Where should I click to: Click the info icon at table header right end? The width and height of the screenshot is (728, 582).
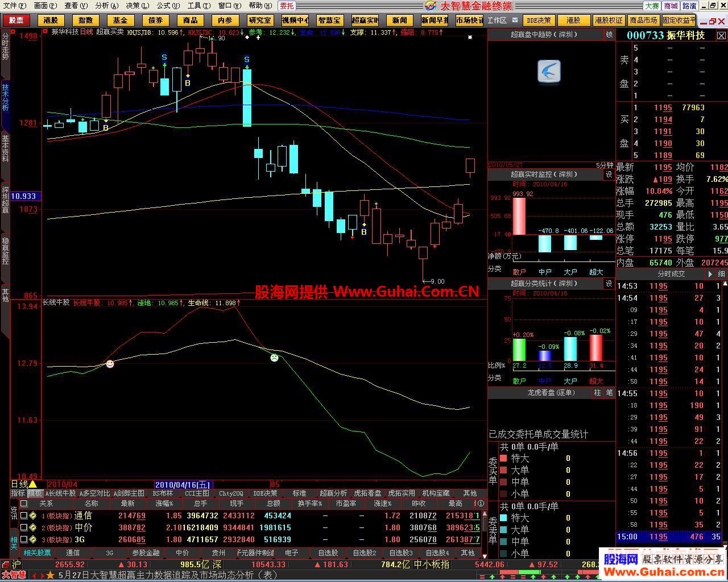tap(481, 504)
